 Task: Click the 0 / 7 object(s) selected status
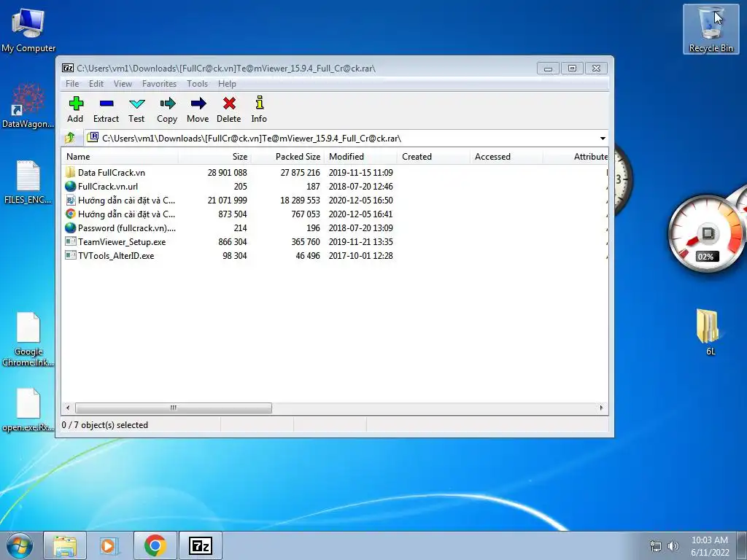(105, 425)
